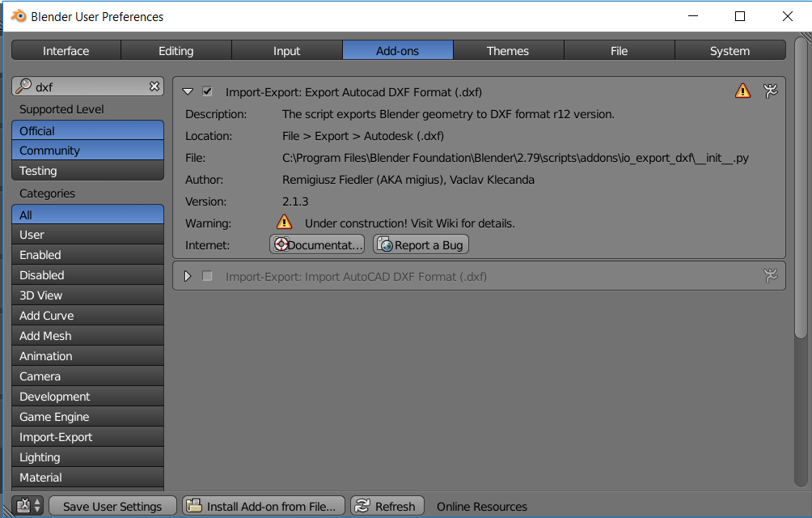
Task: Select the Add Curve category
Action: 87,316
